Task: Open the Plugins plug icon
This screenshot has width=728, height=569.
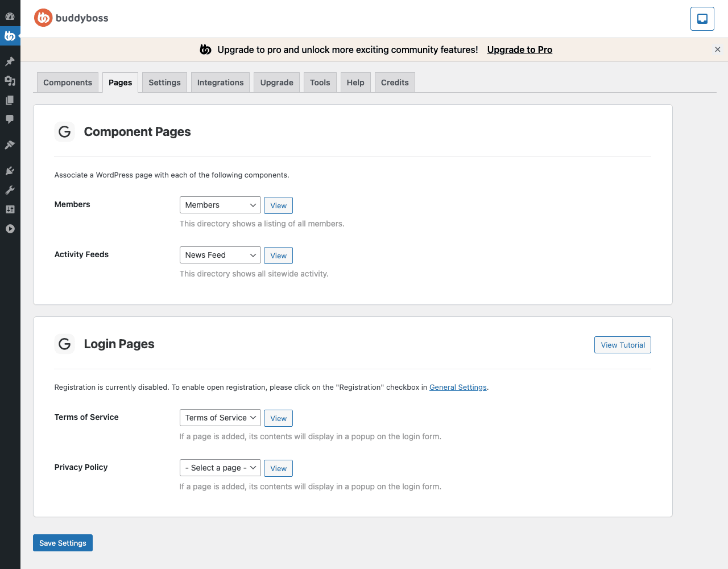Action: [x=10, y=171]
